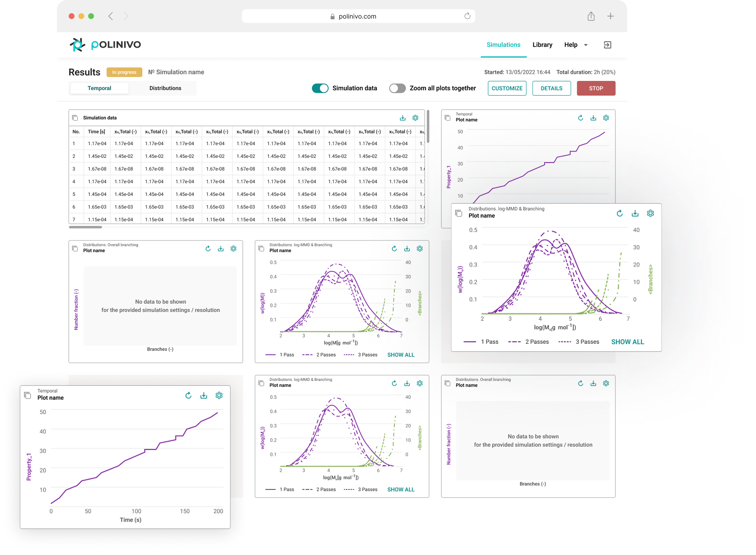Open gear of large Temporal plot with Time axis
Viewport: 756px width, 555px height.
click(219, 395)
